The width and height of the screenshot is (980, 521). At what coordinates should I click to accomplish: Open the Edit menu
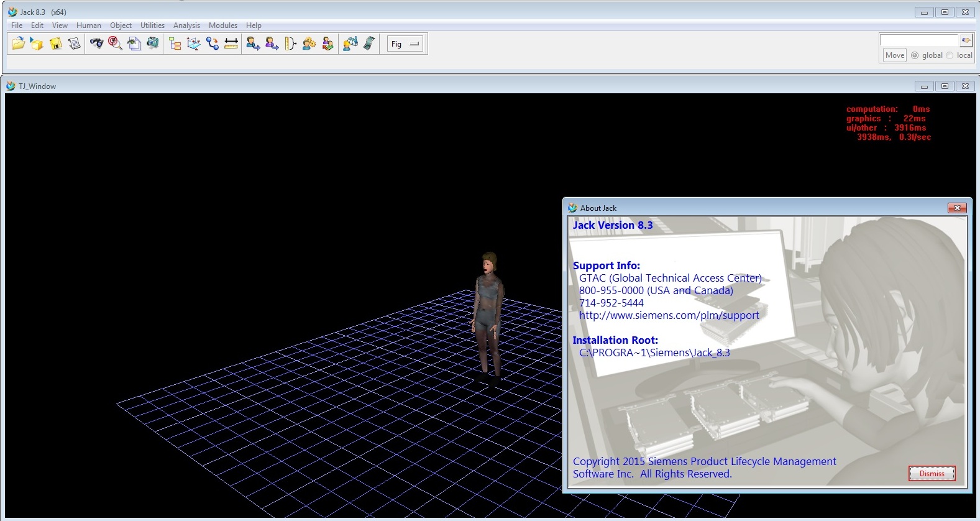[x=37, y=25]
